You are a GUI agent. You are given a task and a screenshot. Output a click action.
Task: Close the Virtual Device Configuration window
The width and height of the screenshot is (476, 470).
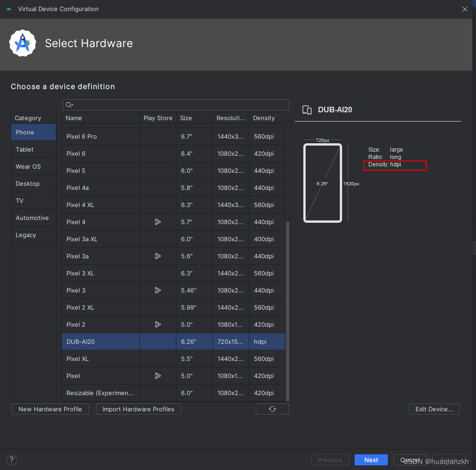click(465, 9)
